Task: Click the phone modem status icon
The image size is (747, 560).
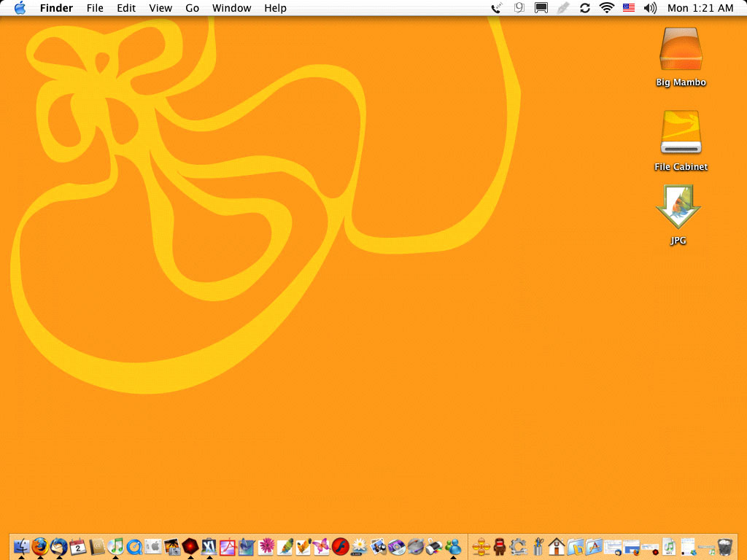Action: tap(497, 7)
